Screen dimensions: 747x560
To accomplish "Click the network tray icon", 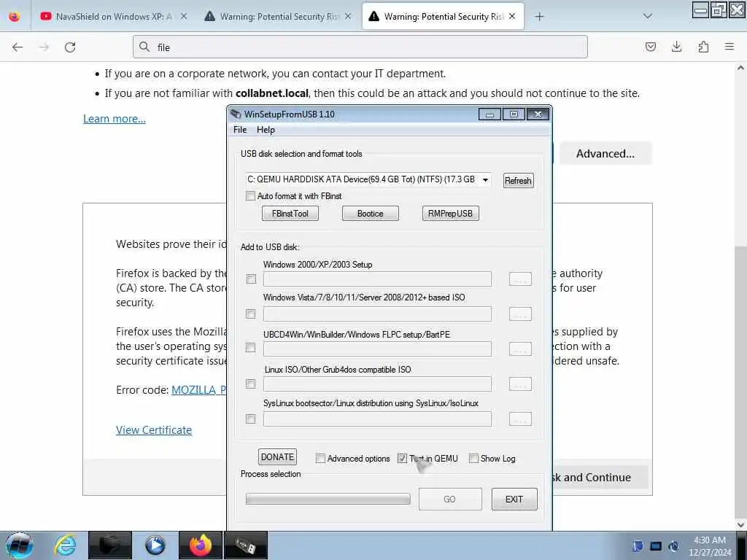I will [x=656, y=546].
